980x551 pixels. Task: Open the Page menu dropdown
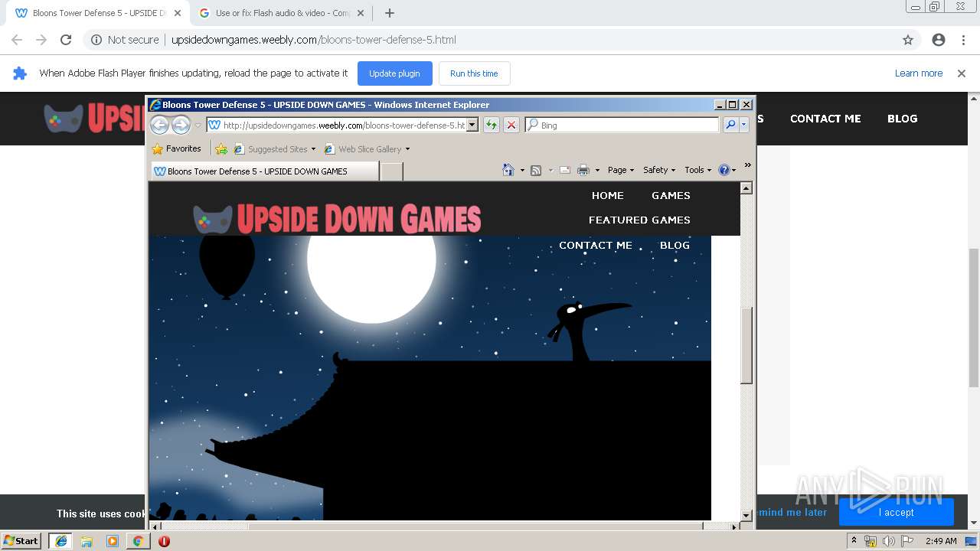pyautogui.click(x=621, y=170)
